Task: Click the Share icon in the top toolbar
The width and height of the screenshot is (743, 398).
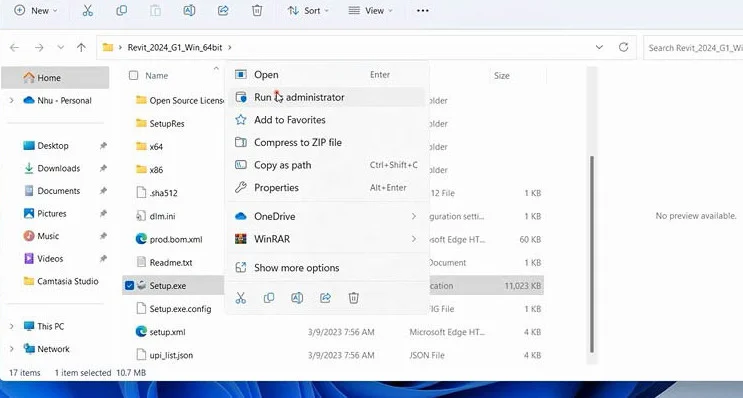Action: [x=223, y=10]
